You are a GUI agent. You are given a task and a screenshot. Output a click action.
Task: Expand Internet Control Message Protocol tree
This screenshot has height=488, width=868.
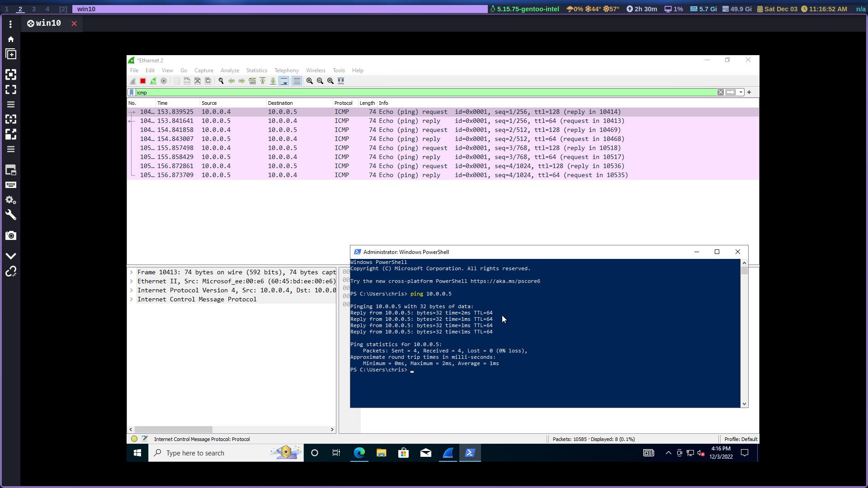[x=132, y=299]
